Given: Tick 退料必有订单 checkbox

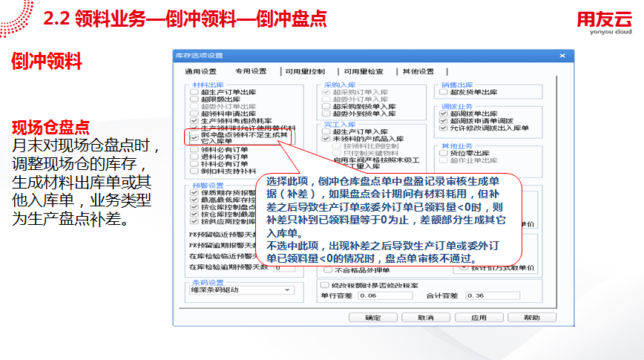Looking at the screenshot, I should 194,157.
